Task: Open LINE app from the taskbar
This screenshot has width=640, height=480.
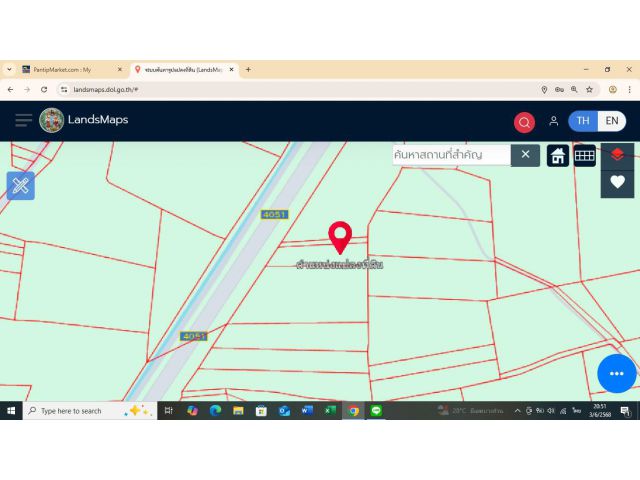Action: point(376,411)
